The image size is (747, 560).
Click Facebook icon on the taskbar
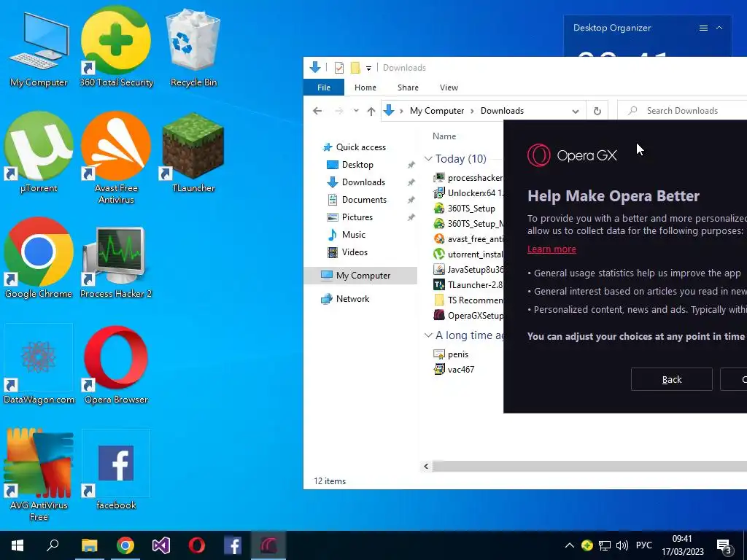[x=233, y=545]
